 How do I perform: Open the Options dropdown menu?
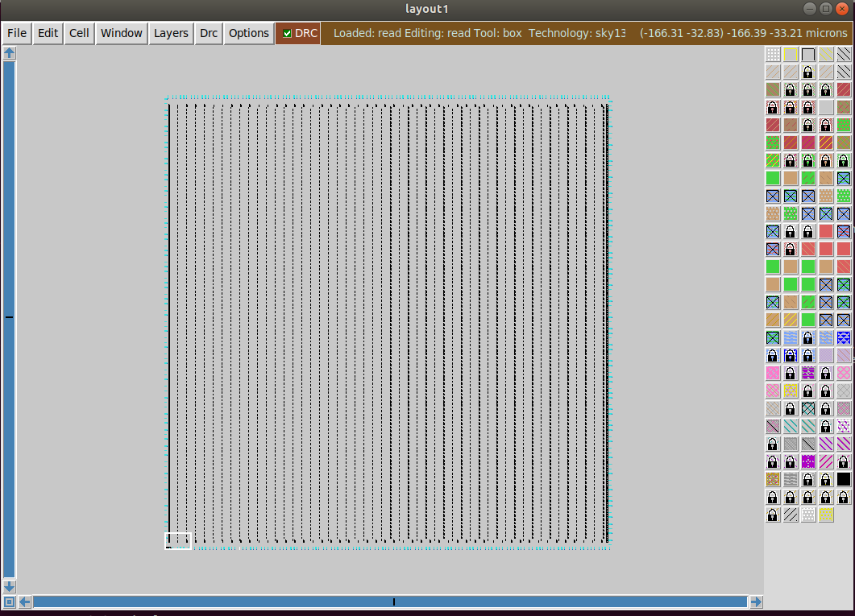(x=248, y=33)
